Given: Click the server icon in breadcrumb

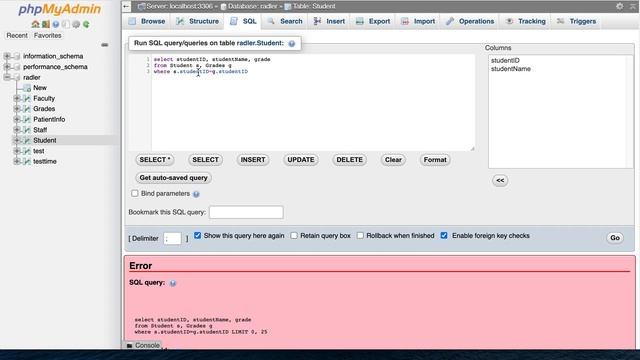Looking at the screenshot, I should coord(141,7).
